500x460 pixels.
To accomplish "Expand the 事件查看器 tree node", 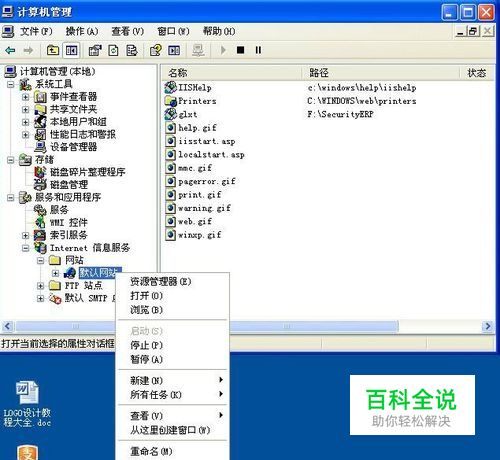I will click(25, 97).
